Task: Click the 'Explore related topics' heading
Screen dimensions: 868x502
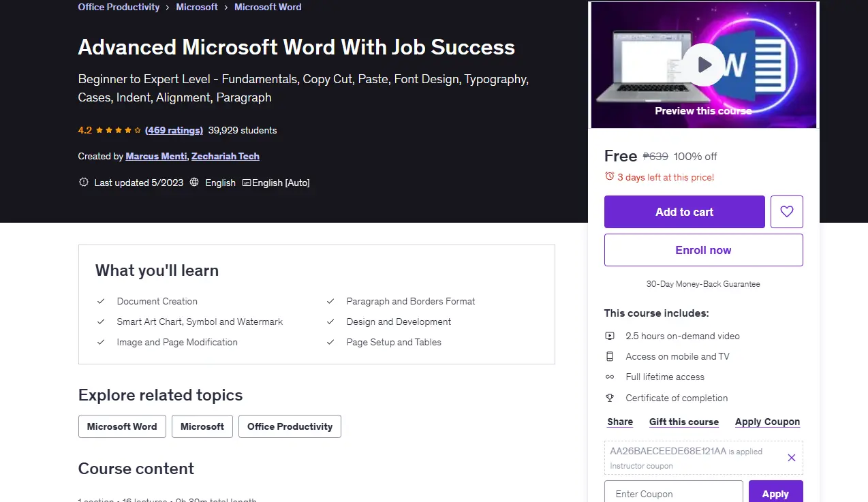Action: pos(160,395)
